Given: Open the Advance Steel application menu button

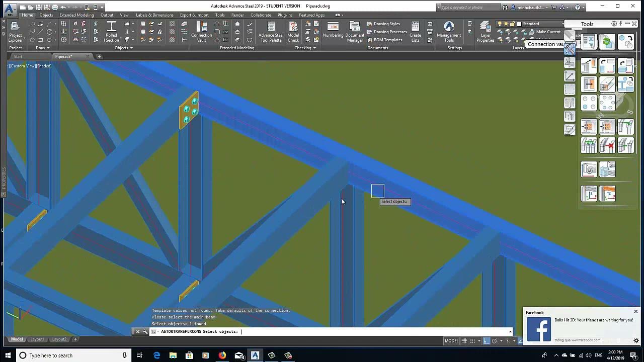Looking at the screenshot, I should tap(10, 9).
